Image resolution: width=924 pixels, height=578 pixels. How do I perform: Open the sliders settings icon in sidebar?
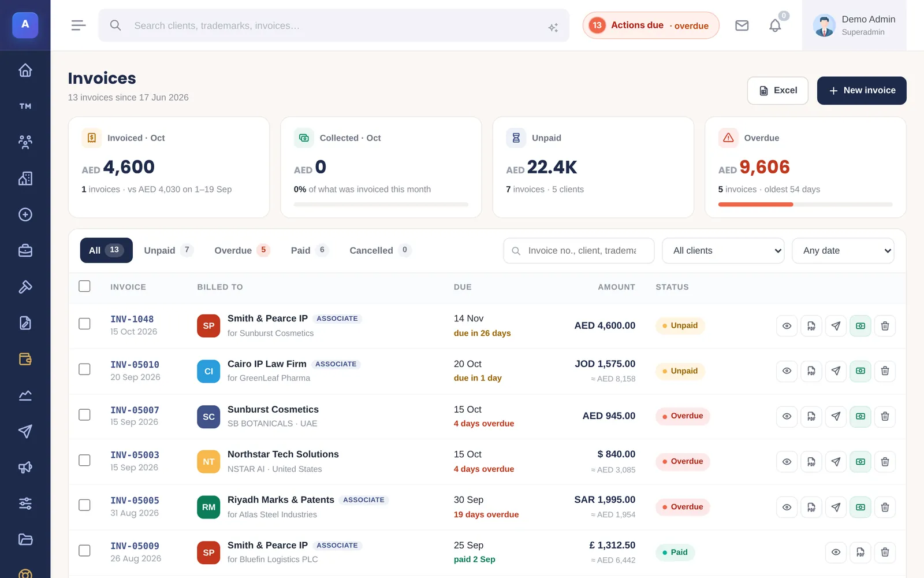25,503
